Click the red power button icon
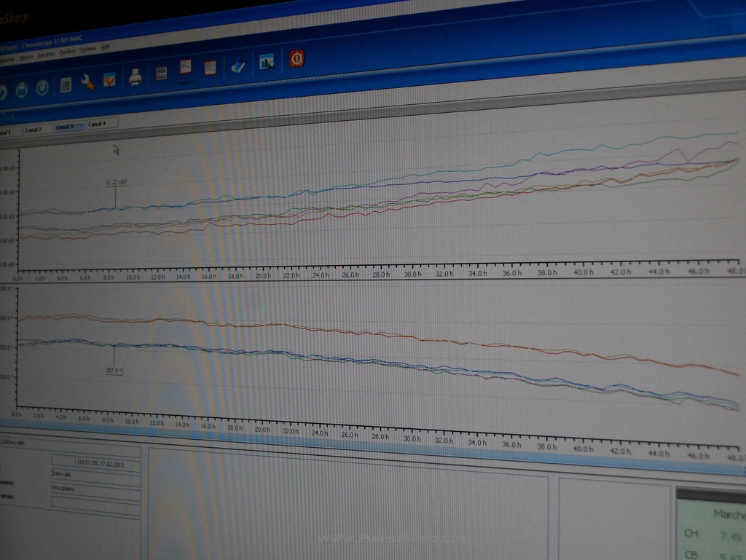 [297, 58]
